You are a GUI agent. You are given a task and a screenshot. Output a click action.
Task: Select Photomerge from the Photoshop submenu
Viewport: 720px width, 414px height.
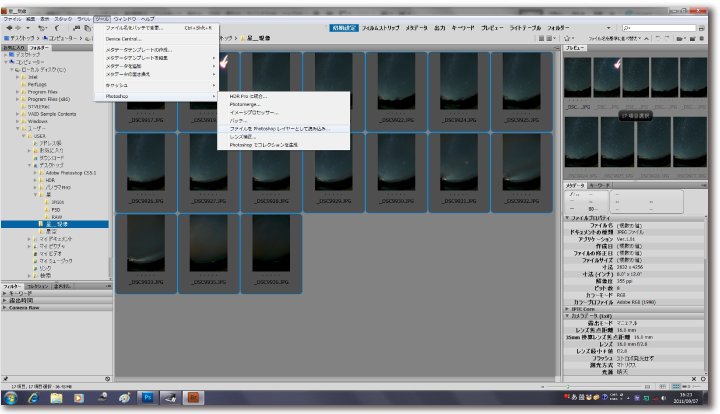(x=247, y=104)
